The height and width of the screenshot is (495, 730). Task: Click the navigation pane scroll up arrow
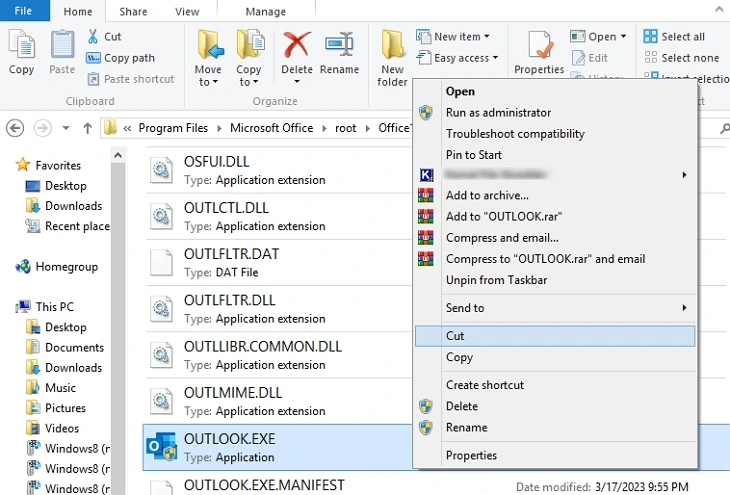(x=118, y=155)
